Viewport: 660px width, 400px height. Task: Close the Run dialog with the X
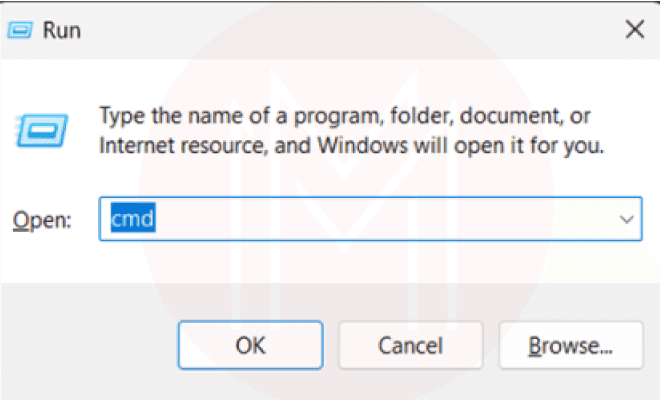coord(634,30)
